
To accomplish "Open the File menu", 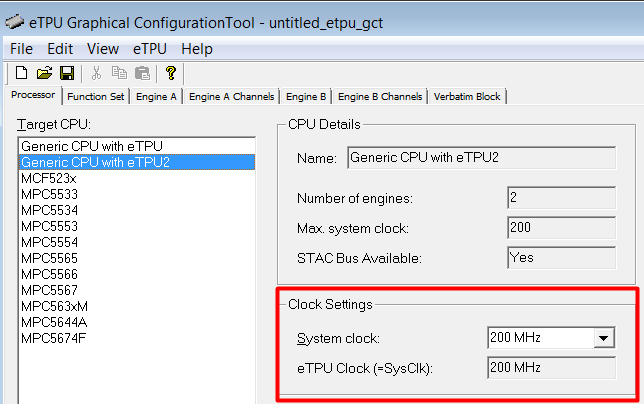I will (x=21, y=48).
